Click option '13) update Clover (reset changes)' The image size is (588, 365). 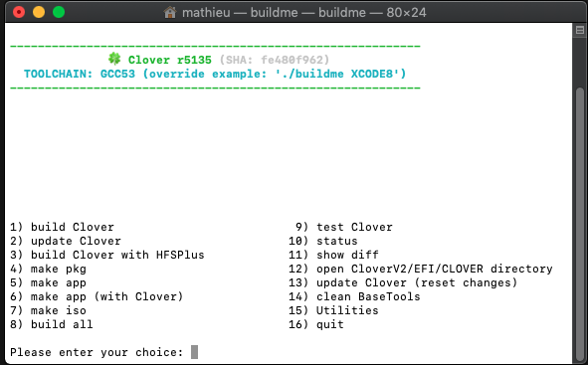click(403, 282)
